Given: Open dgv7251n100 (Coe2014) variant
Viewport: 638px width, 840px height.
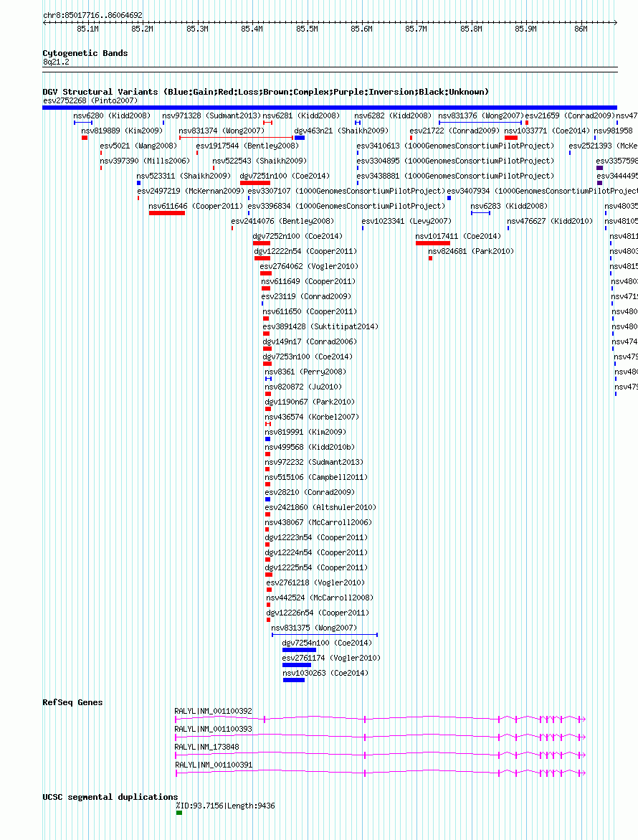Looking at the screenshot, I should (x=285, y=176).
